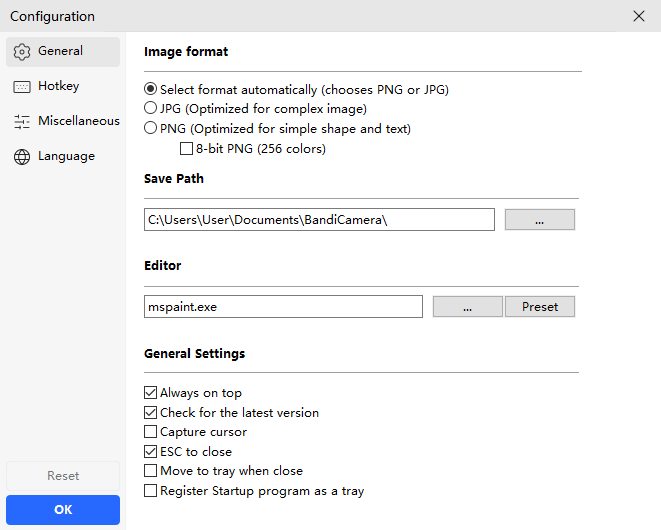Toggle the ESC to close checkbox
Image resolution: width=661 pixels, height=530 pixels.
tap(151, 451)
